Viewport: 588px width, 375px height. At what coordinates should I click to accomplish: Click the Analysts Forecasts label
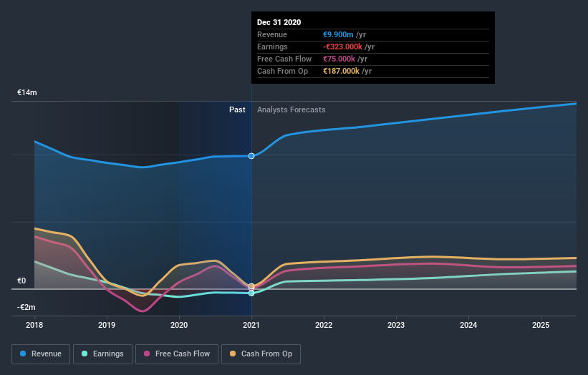click(x=291, y=109)
